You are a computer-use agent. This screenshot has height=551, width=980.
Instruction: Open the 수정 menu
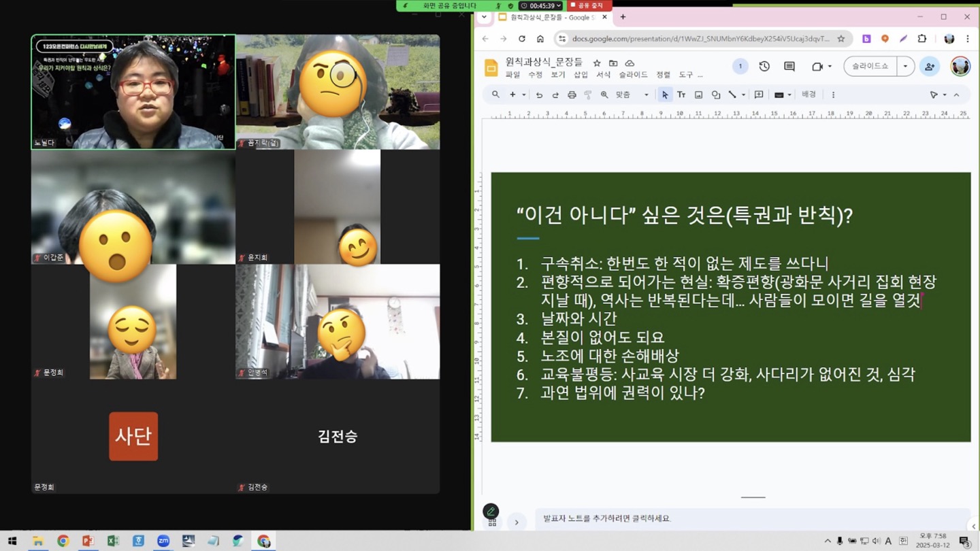[536, 75]
